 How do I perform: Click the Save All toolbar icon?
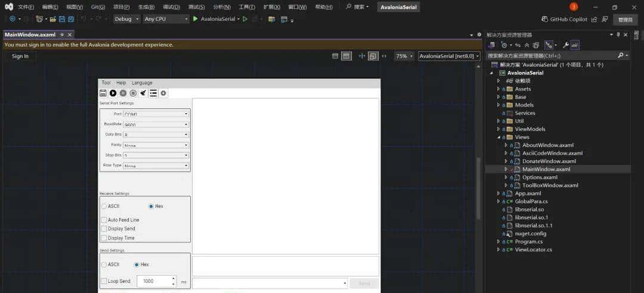(x=71, y=19)
